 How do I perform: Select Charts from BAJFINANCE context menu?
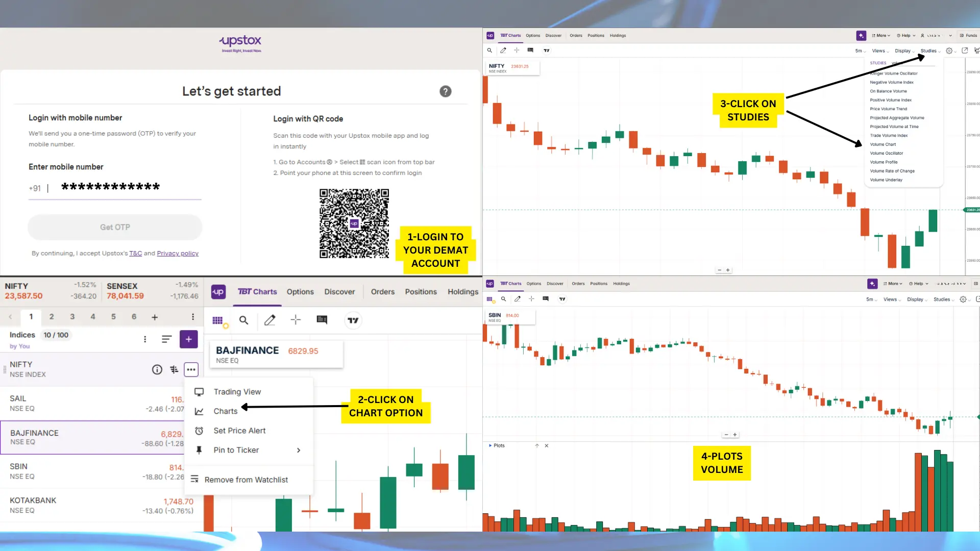[x=226, y=411]
